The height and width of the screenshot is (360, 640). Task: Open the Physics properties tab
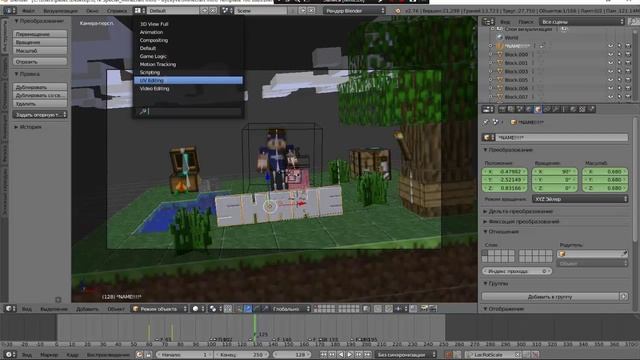click(x=591, y=109)
